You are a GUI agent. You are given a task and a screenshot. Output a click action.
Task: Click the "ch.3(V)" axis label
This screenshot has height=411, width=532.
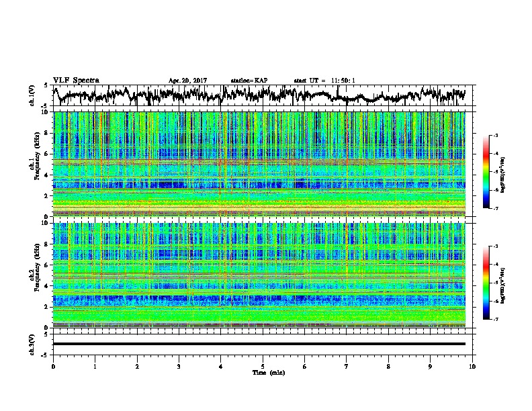click(32, 345)
